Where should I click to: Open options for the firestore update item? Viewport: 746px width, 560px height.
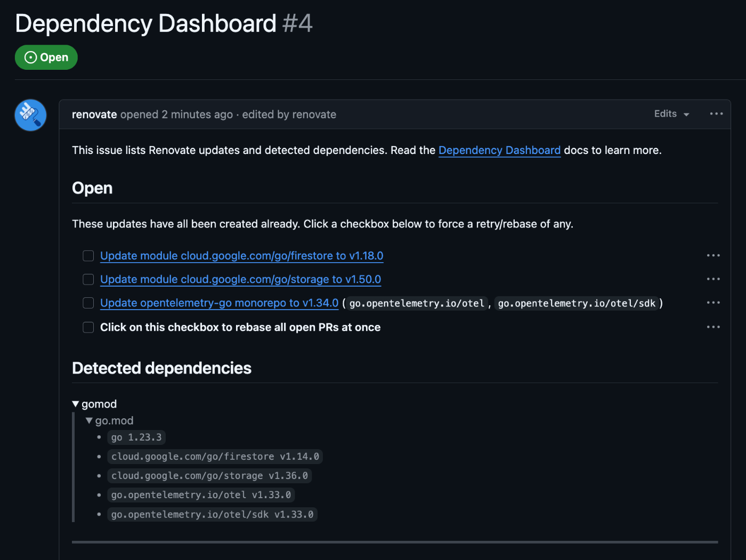click(x=713, y=256)
